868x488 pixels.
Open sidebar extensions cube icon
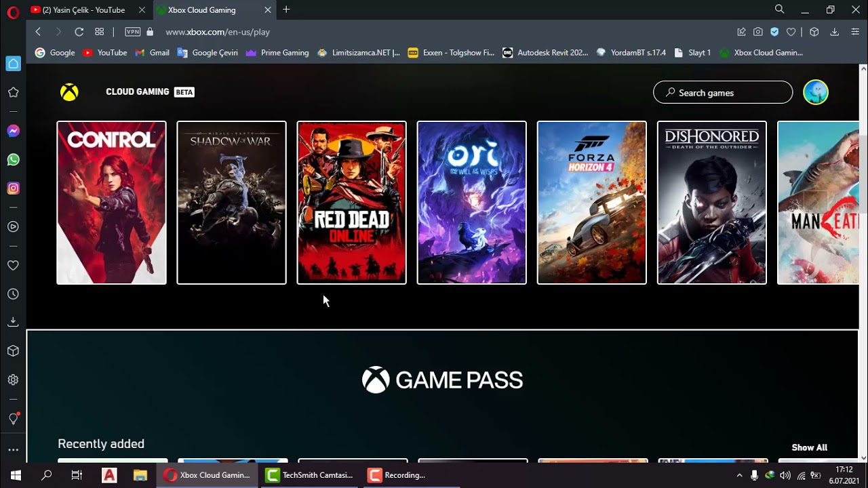pos(13,351)
